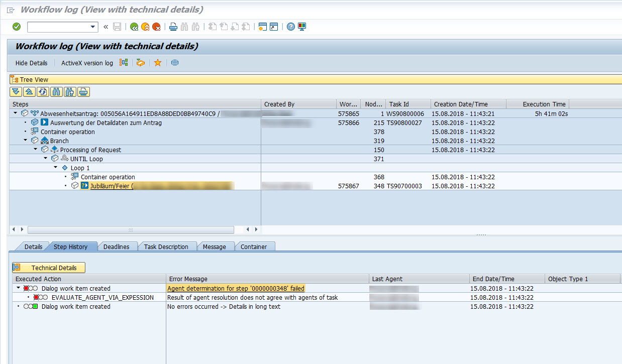Open the window menu icon beside the title
622x364 pixels.
pyautogui.click(x=11, y=10)
